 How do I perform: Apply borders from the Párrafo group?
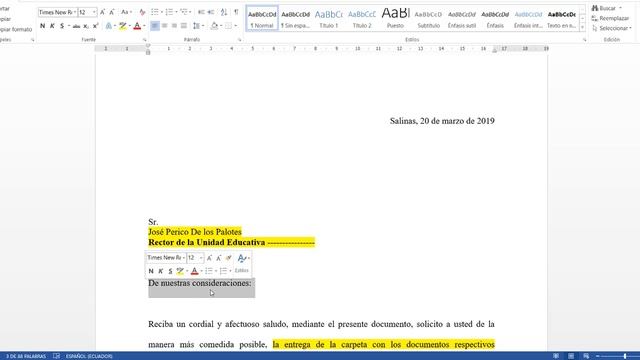point(229,26)
